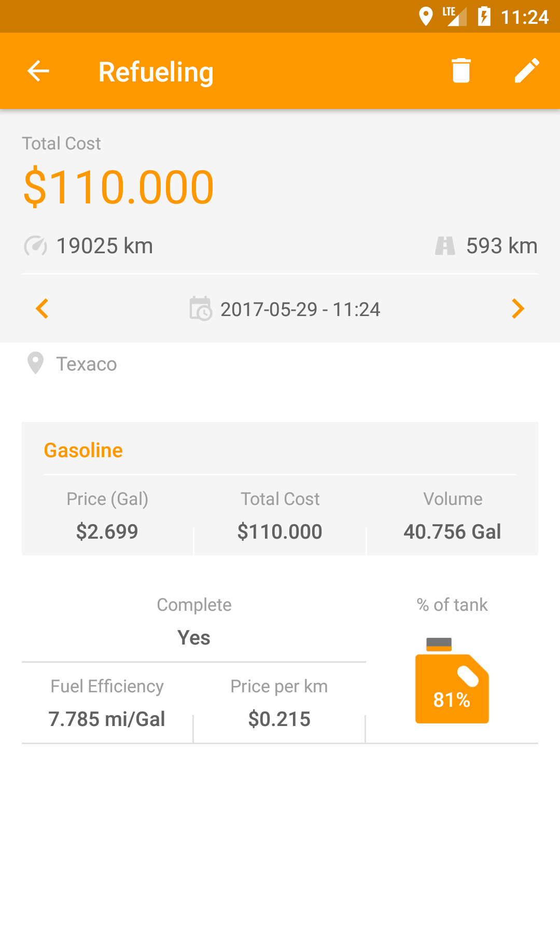Tap the 81% tank level indicator
The height and width of the screenshot is (931, 560).
[452, 700]
